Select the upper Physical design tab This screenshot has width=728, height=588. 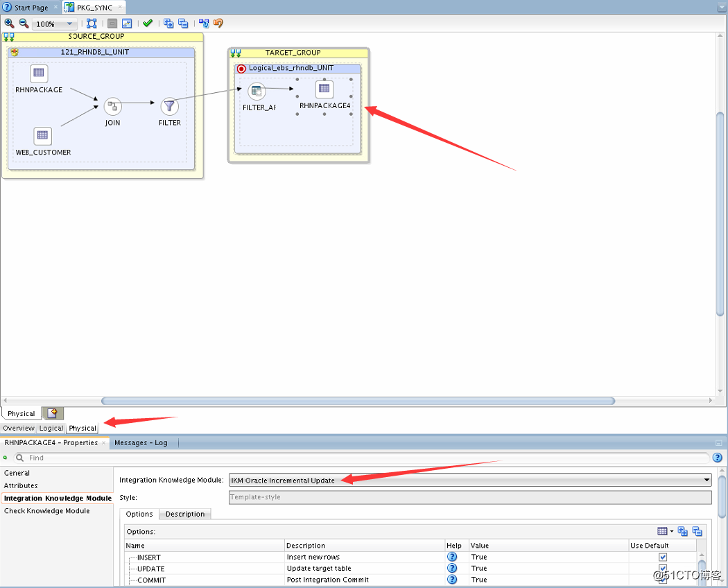click(x=21, y=413)
